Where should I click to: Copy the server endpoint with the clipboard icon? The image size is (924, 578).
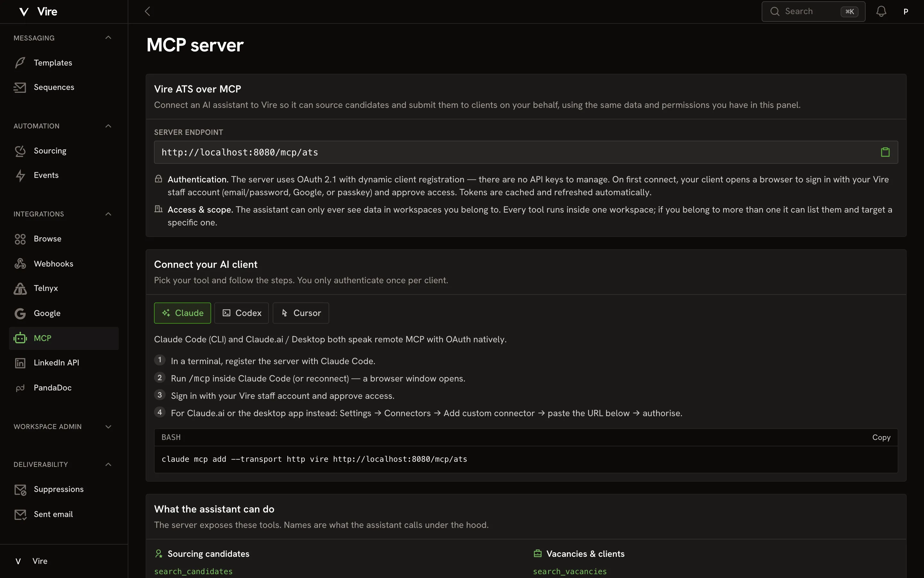coord(885,152)
